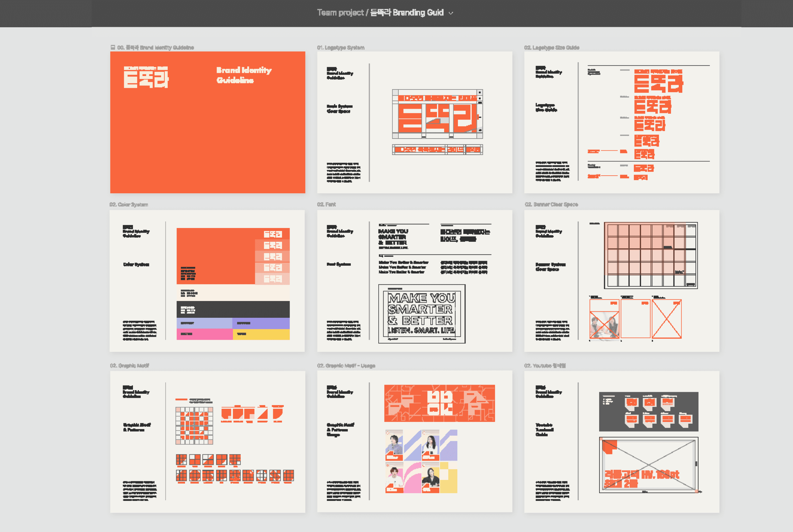Select the 01. Logotype System frame label
The image size is (793, 532).
341,47
